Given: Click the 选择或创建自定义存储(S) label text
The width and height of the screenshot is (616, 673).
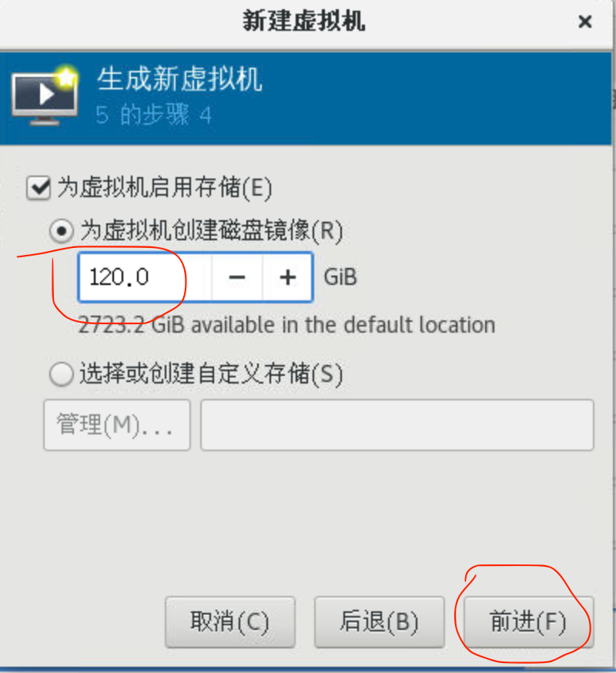Looking at the screenshot, I should coord(211,373).
